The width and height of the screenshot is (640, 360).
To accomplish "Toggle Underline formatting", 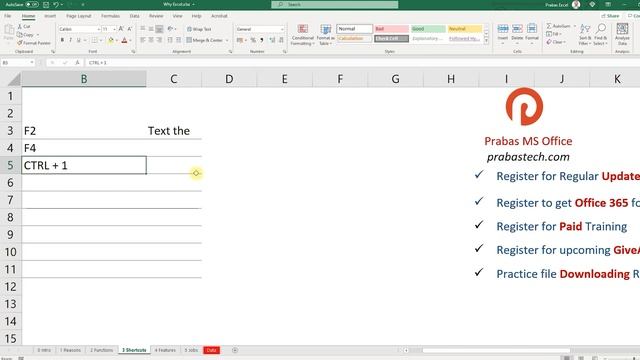I will coord(78,40).
